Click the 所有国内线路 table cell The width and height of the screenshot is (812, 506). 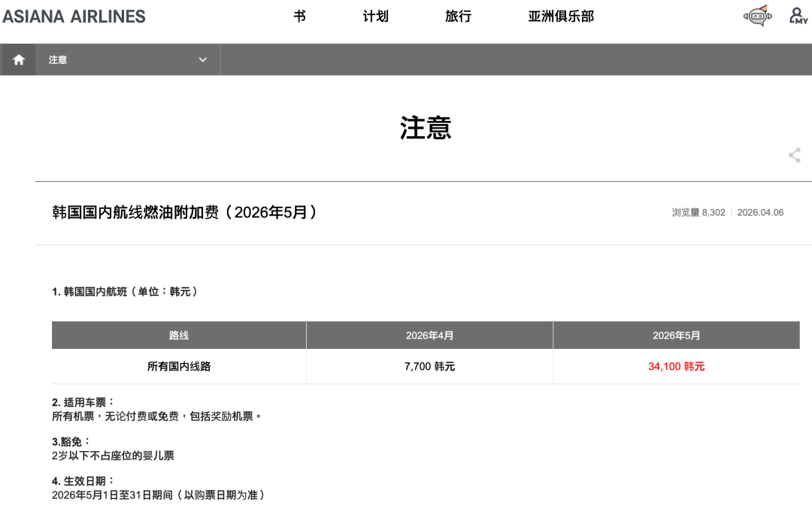[179, 366]
